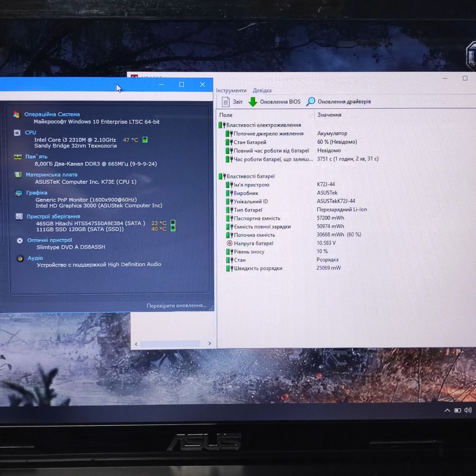
Task: Click the green arrow BIOS update icon
Action: click(253, 102)
